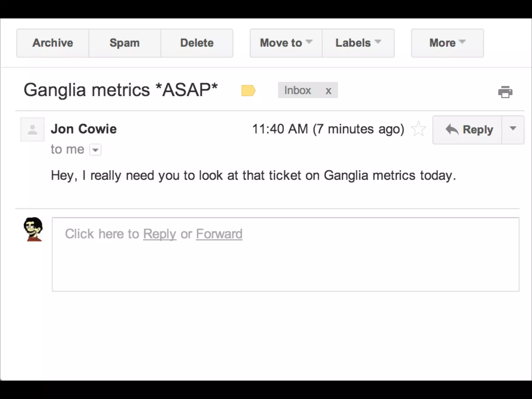This screenshot has height=399, width=532.
Task: Open the Move to dropdown
Action: [286, 43]
